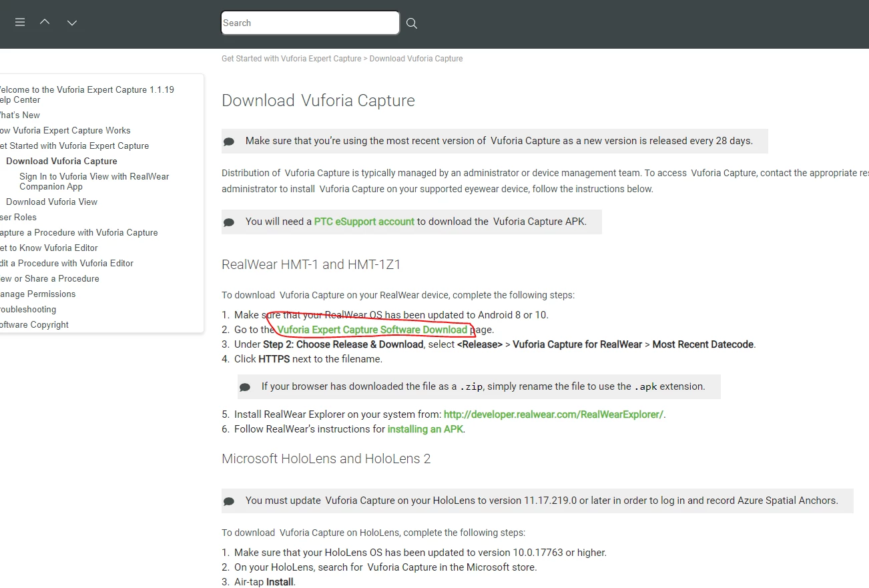Open How Vuforia Expert Capture Works topic
The image size is (869, 588).
(65, 130)
